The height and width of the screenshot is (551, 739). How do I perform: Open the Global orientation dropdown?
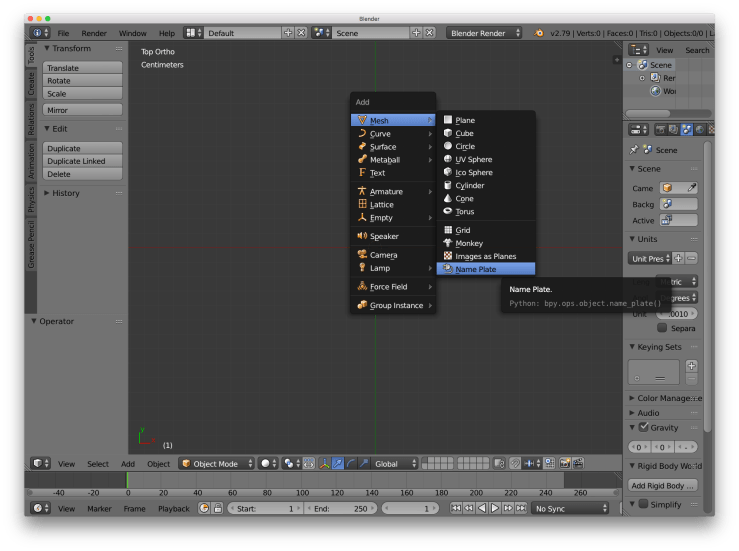(395, 464)
